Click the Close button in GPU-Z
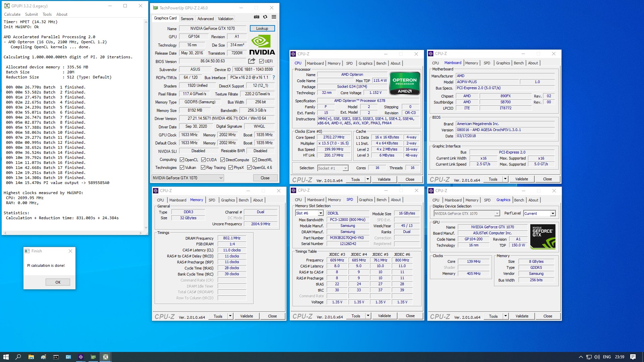The width and height of the screenshot is (644, 362). tap(265, 178)
